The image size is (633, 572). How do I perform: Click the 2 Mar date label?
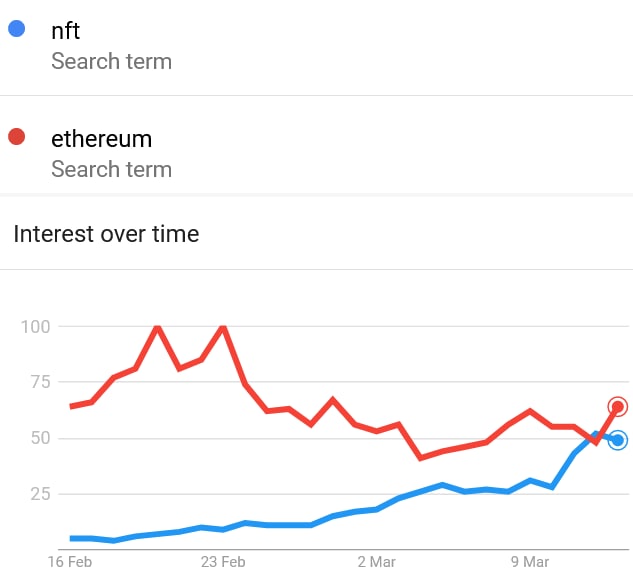point(376,561)
